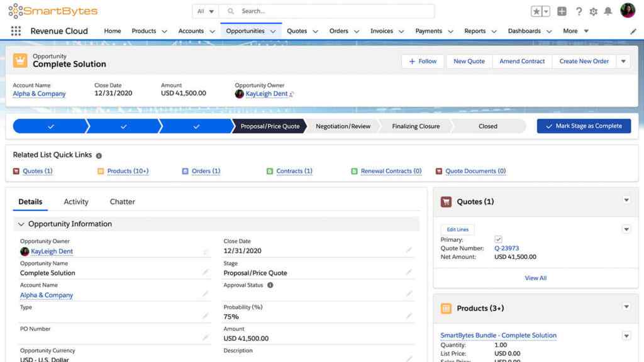Open the Q-23973 quote link

(x=506, y=248)
